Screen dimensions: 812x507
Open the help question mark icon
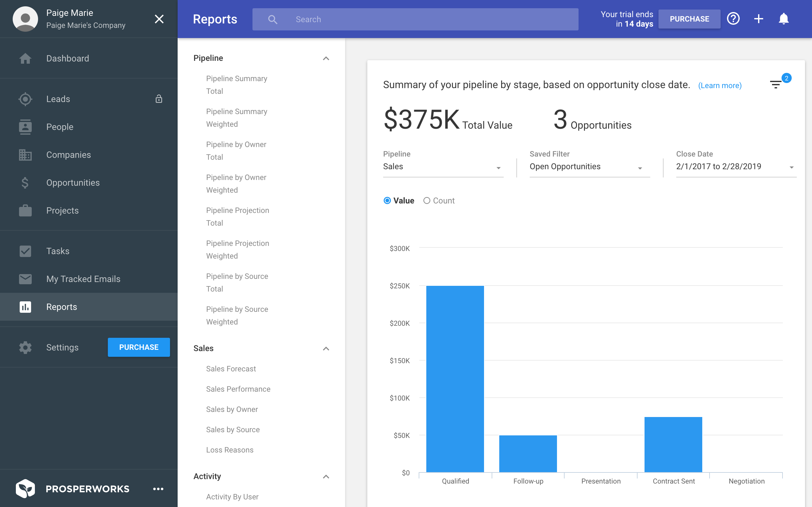click(x=733, y=19)
